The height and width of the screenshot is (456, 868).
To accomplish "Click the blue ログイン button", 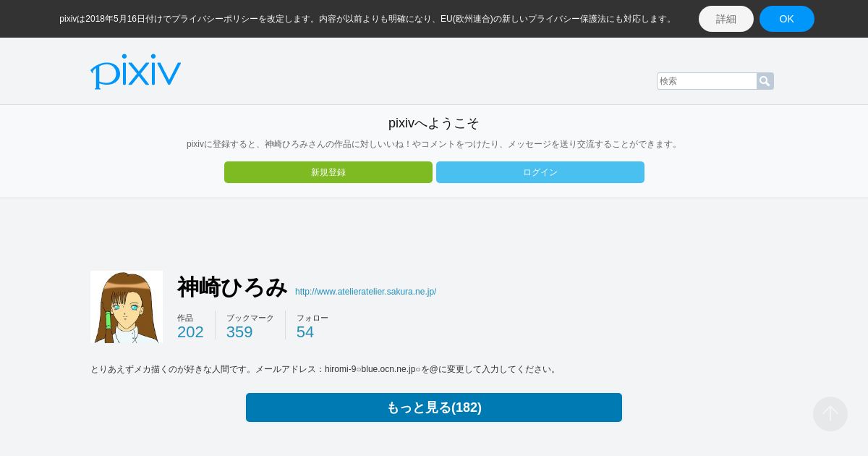I will 540,172.
